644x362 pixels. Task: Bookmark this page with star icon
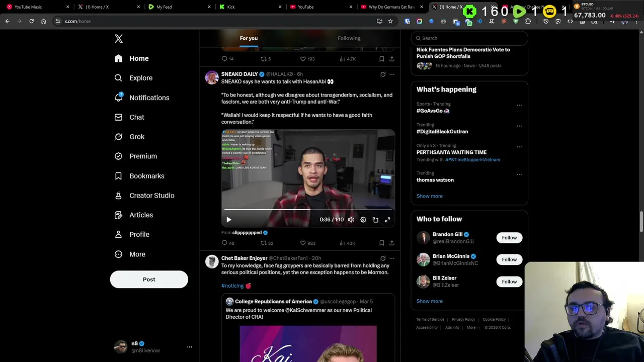(390, 21)
